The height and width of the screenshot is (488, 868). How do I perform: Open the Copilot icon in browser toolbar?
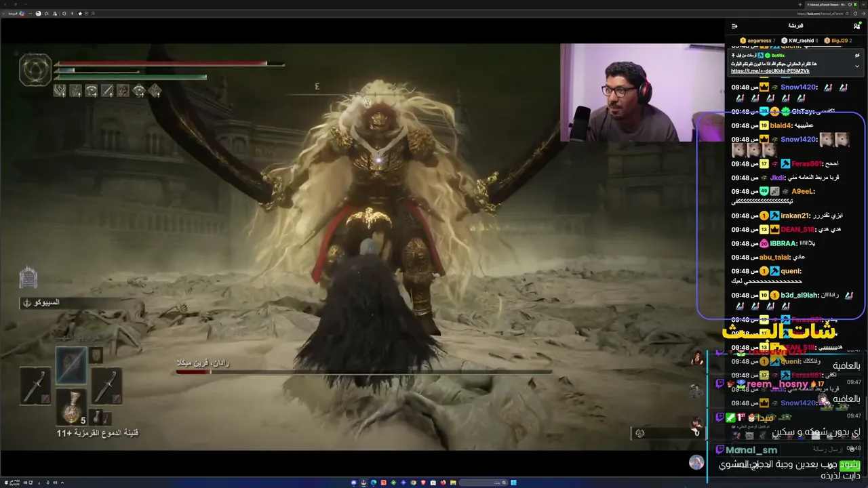click(x=22, y=13)
